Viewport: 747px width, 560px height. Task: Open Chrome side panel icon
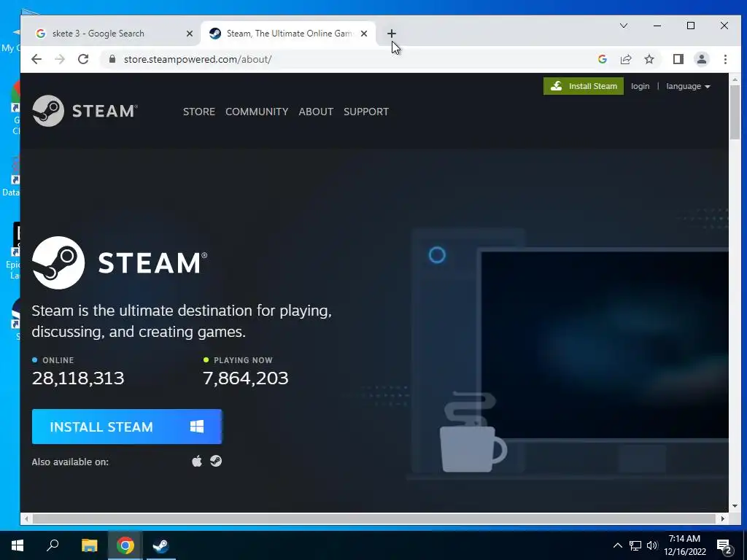(678, 59)
